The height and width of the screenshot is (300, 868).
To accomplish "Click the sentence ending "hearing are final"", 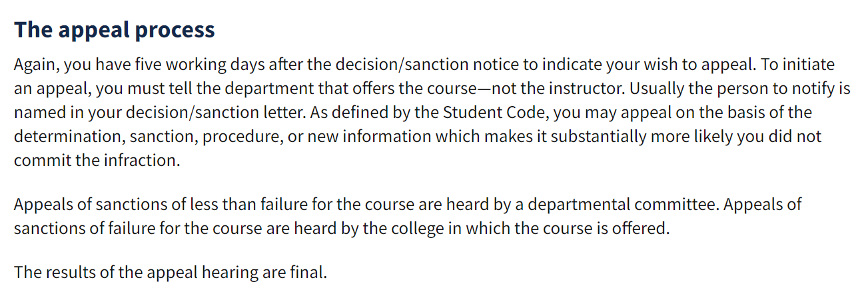I will point(171,273).
